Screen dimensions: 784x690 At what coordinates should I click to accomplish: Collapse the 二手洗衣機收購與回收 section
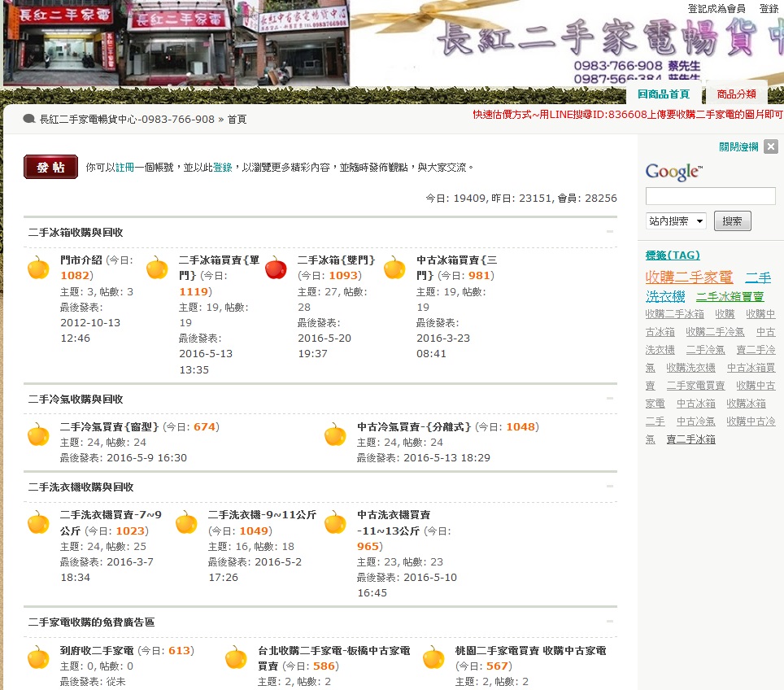click(x=610, y=487)
